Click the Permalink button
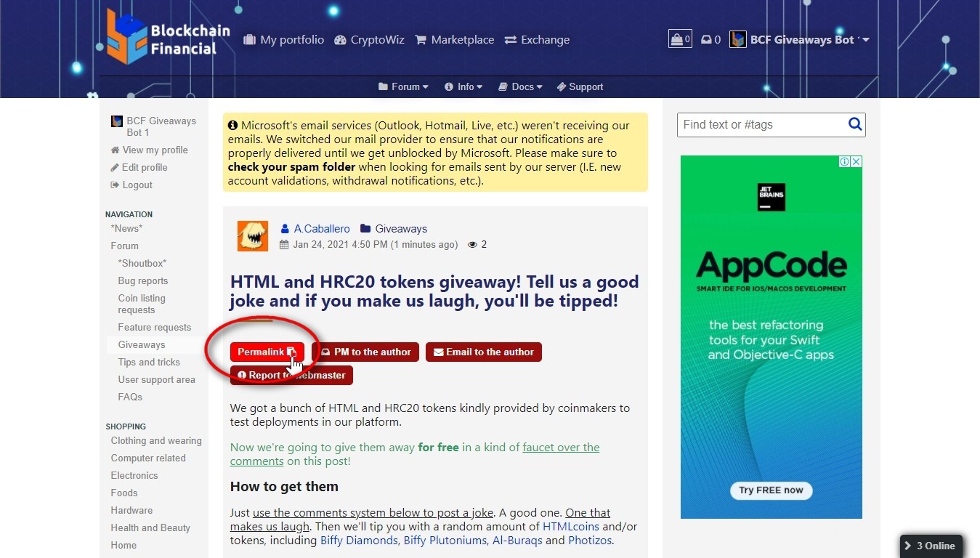980x558 pixels. pyautogui.click(x=267, y=352)
